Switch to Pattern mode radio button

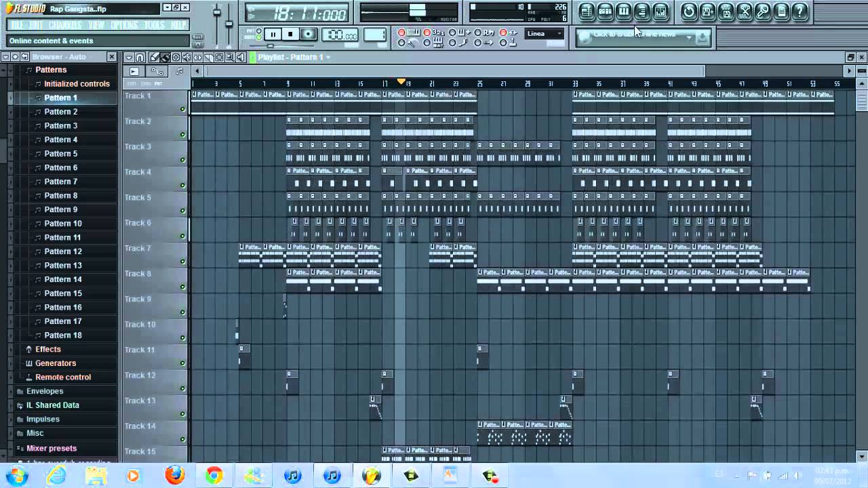[x=258, y=31]
